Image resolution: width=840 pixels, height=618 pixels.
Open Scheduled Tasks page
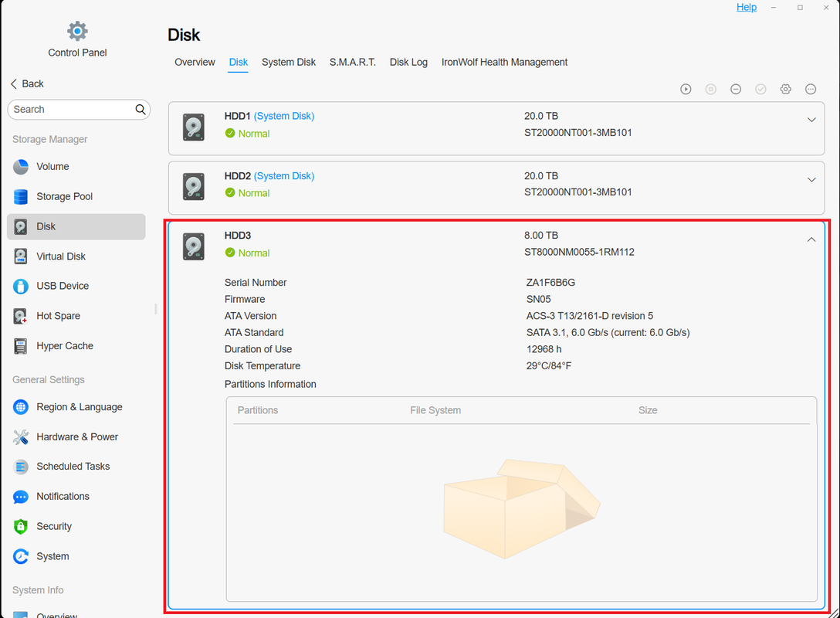76,467
